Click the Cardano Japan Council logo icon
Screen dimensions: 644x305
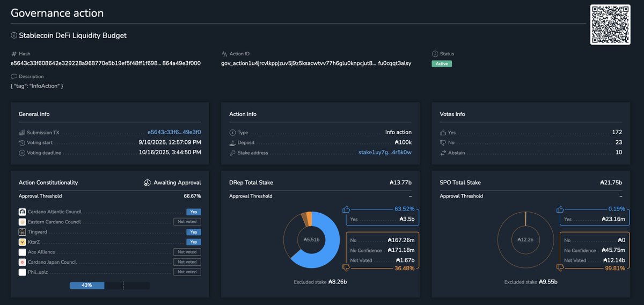click(23, 262)
